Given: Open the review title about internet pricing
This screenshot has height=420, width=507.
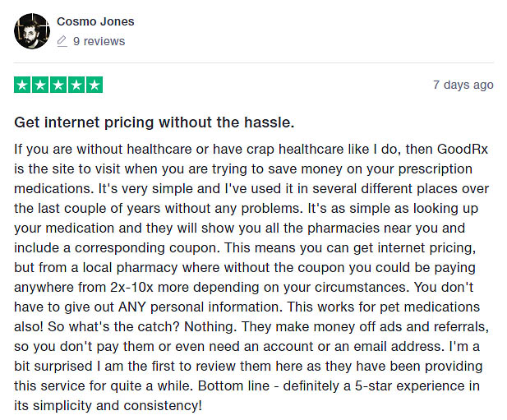Looking at the screenshot, I should 154,122.
